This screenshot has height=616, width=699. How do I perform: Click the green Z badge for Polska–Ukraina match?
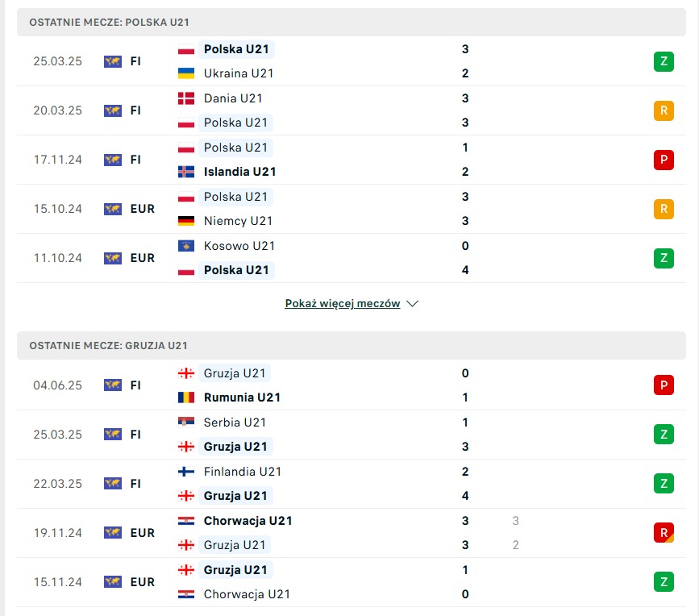tap(664, 61)
